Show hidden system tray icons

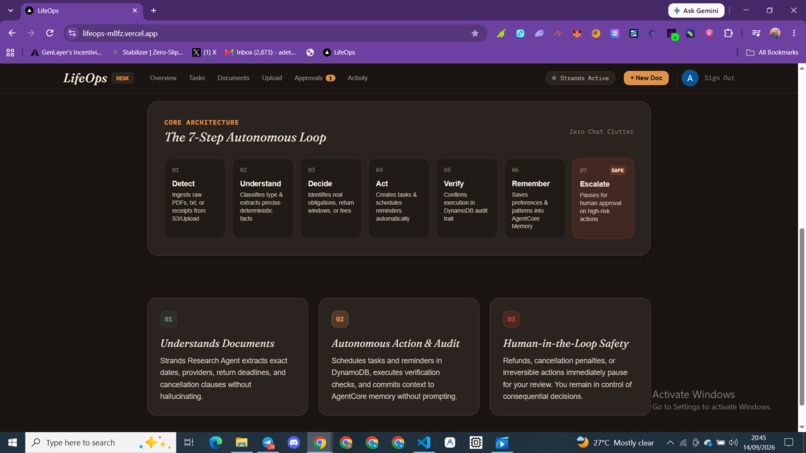(670, 443)
